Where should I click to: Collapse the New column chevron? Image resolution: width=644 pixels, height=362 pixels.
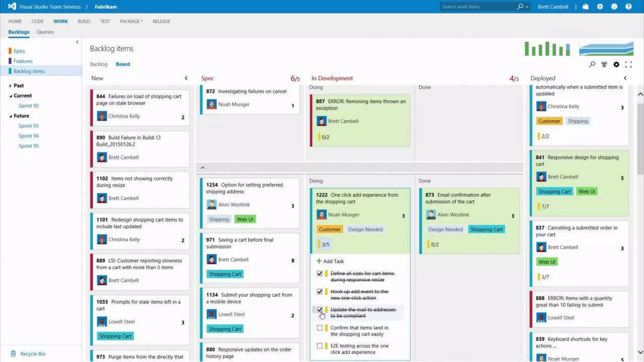[x=186, y=78]
